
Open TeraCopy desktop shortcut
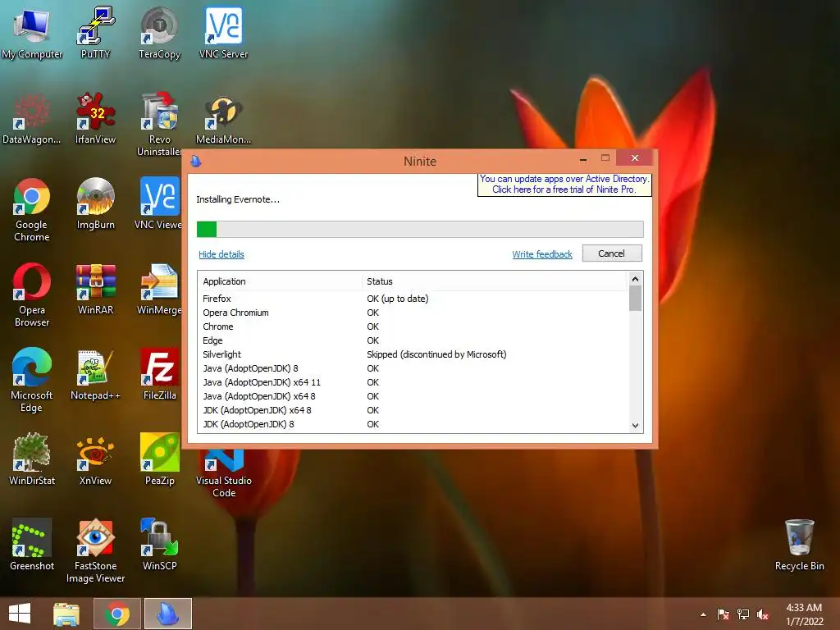(159, 33)
